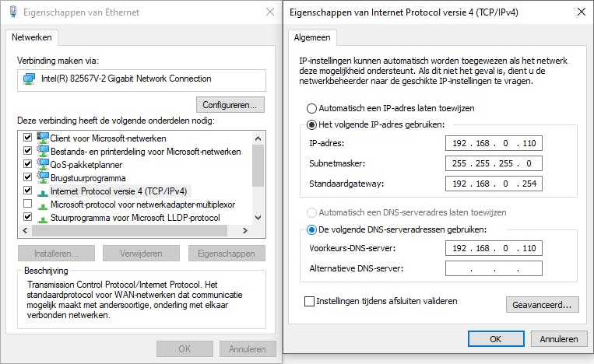Click the Configureren button
594x364 pixels.
(x=230, y=104)
